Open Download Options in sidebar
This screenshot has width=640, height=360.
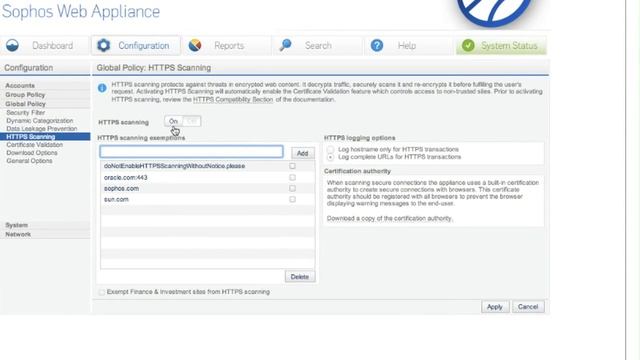pyautogui.click(x=32, y=153)
